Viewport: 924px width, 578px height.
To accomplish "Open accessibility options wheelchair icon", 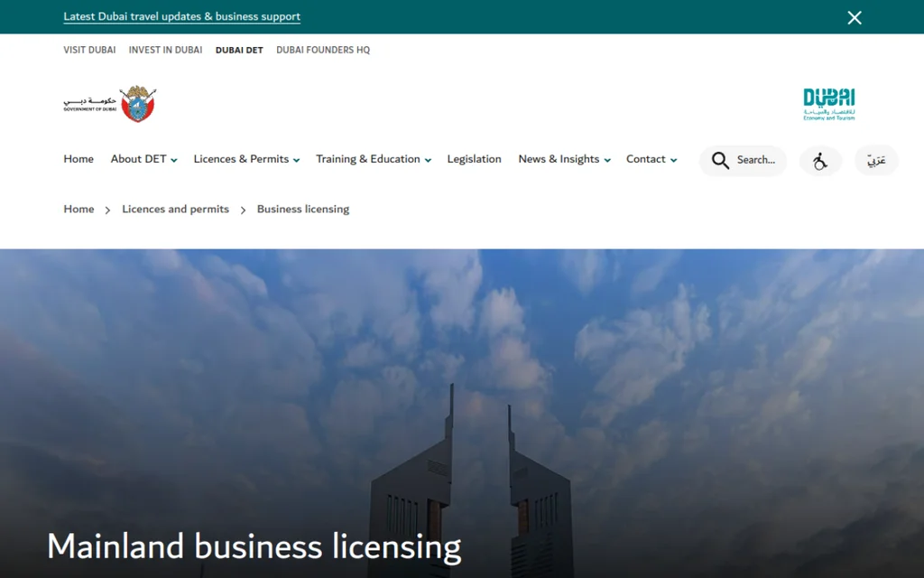I will click(x=820, y=161).
